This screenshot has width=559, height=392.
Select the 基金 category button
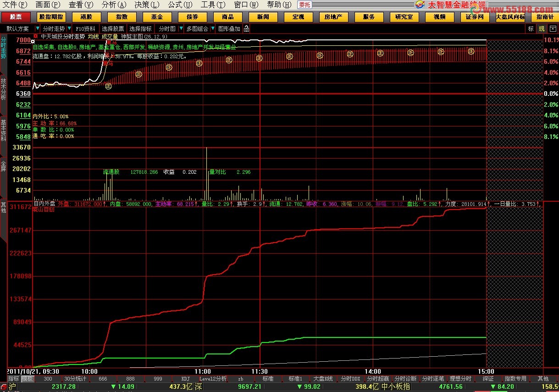pyautogui.click(x=157, y=17)
